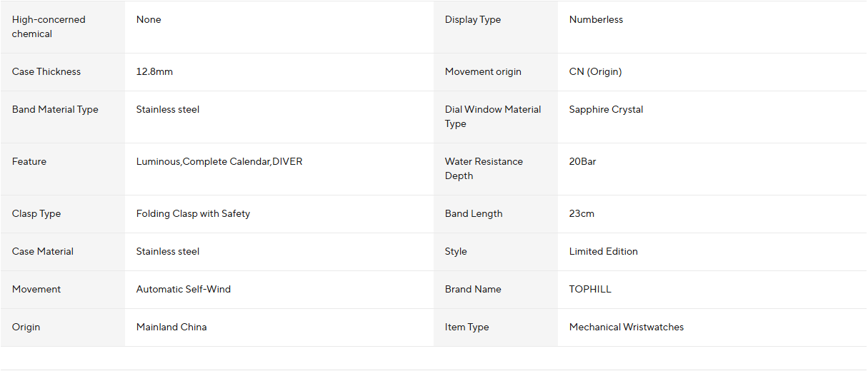Click the 'Clasp Type' label cell
Image resolution: width=868 pixels, height=371 pixels.
[63, 214]
